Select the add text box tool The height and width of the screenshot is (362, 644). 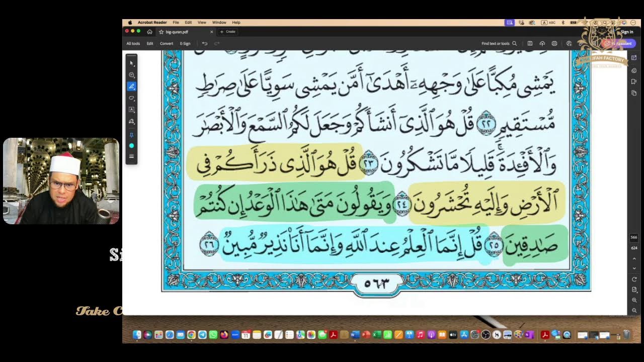click(x=132, y=110)
